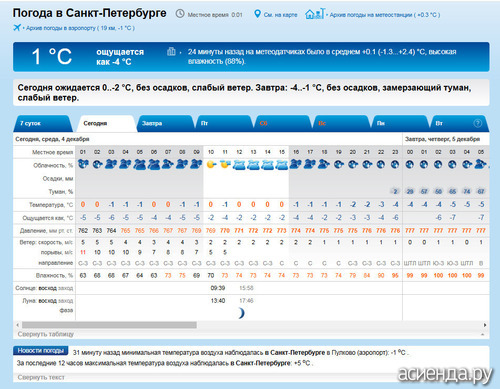Click the crescent moon phase icon

pos(241,313)
